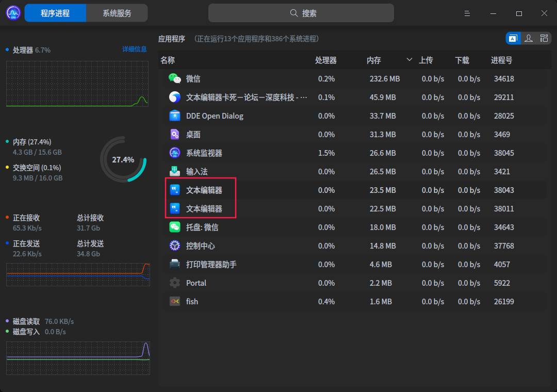This screenshot has width=557, height=392.
Task: Select the 系统监视器 process name
Action: pos(204,153)
